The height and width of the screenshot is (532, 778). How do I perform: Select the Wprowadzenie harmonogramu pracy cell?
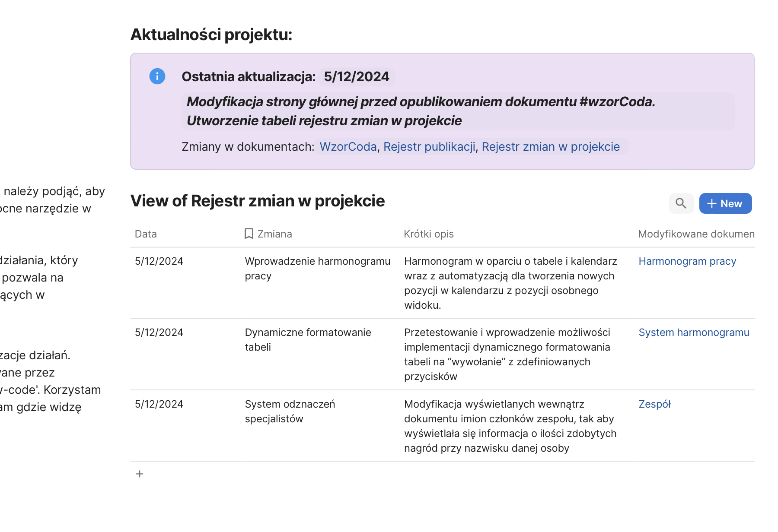[317, 269]
